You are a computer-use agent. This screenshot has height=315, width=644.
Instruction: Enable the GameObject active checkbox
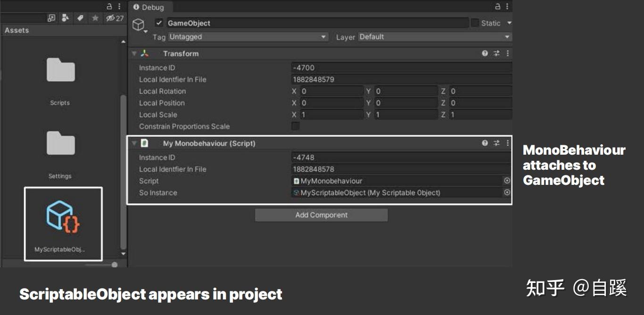[x=158, y=23]
